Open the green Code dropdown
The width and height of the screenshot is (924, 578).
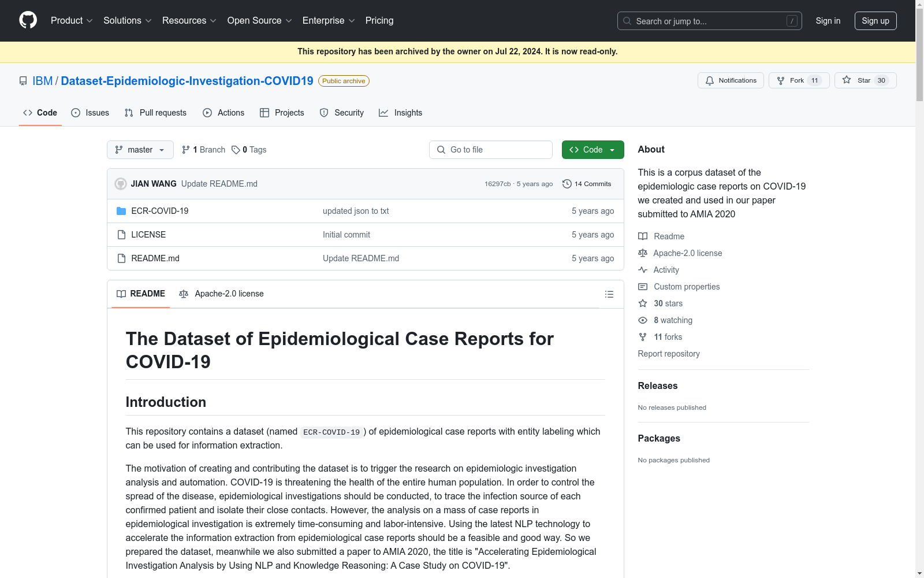593,150
